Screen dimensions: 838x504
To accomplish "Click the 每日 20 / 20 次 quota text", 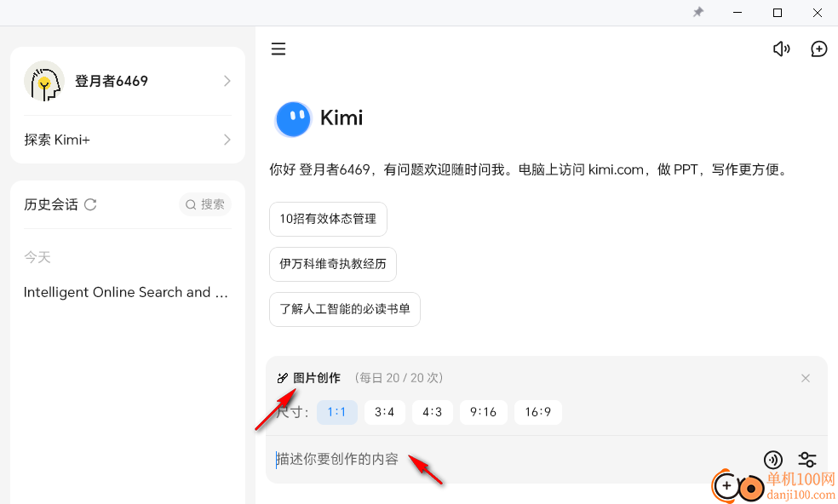I will click(399, 378).
